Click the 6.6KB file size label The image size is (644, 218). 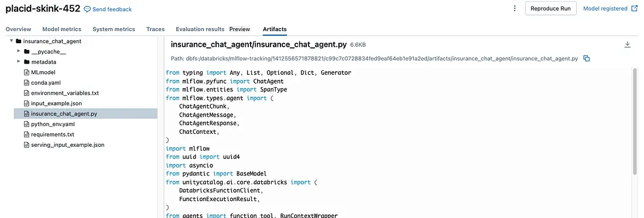coord(358,44)
